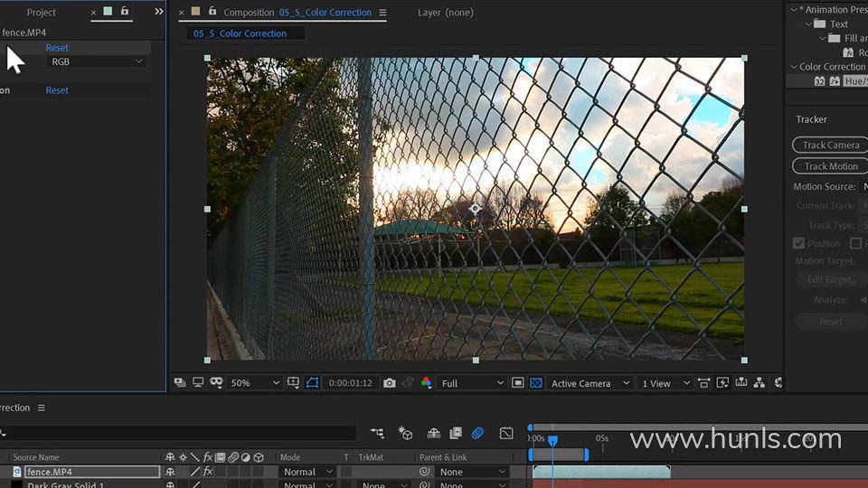Click the Edit Target button in Tracker
This screenshot has width=868, height=488.
pos(832,279)
